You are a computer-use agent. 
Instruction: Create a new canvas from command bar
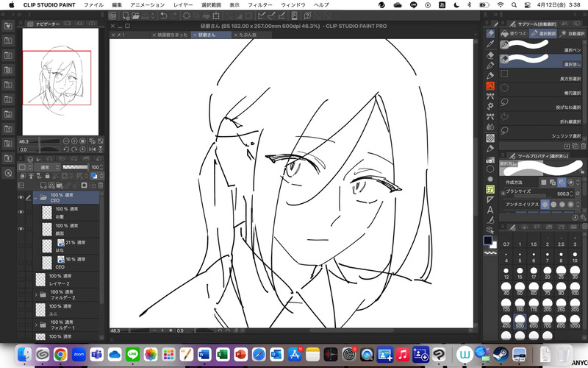tap(126, 15)
